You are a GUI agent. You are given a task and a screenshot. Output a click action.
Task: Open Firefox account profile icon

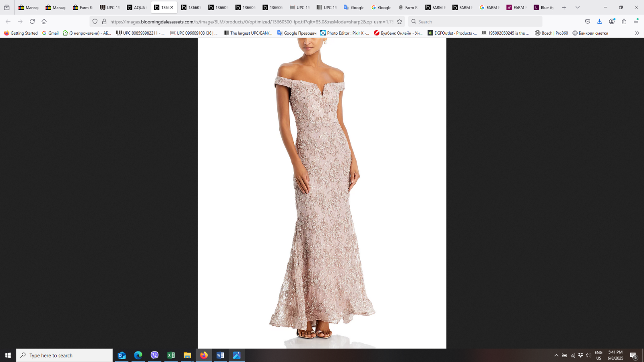[x=612, y=22]
